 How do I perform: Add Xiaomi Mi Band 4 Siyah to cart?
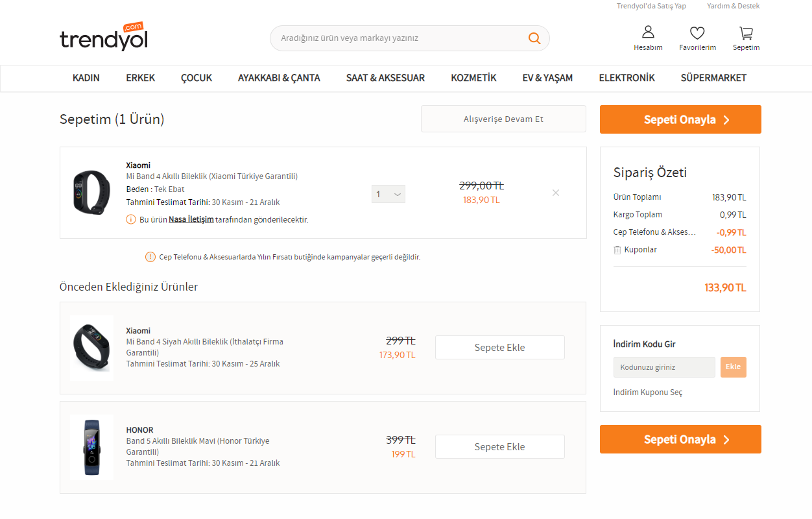499,347
